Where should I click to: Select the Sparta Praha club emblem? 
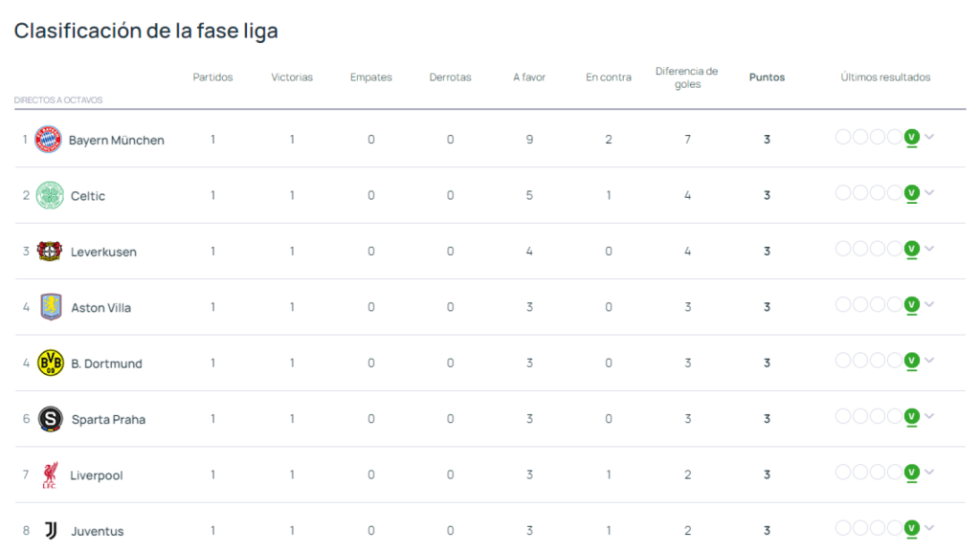[48, 418]
